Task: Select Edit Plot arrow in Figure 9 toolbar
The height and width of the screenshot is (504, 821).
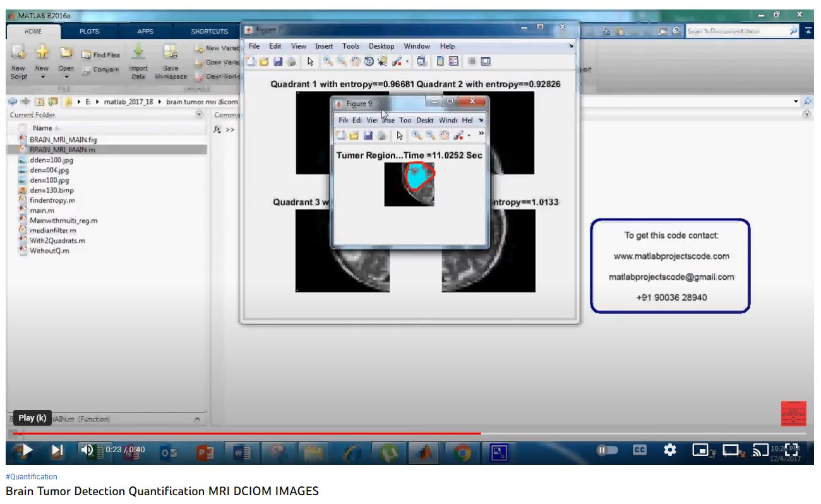Action: point(400,135)
